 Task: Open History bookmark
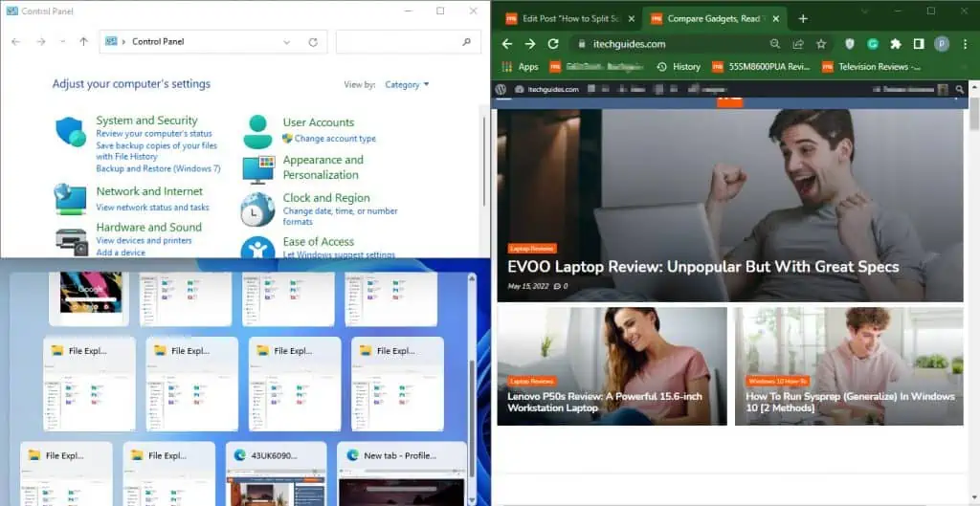point(679,66)
